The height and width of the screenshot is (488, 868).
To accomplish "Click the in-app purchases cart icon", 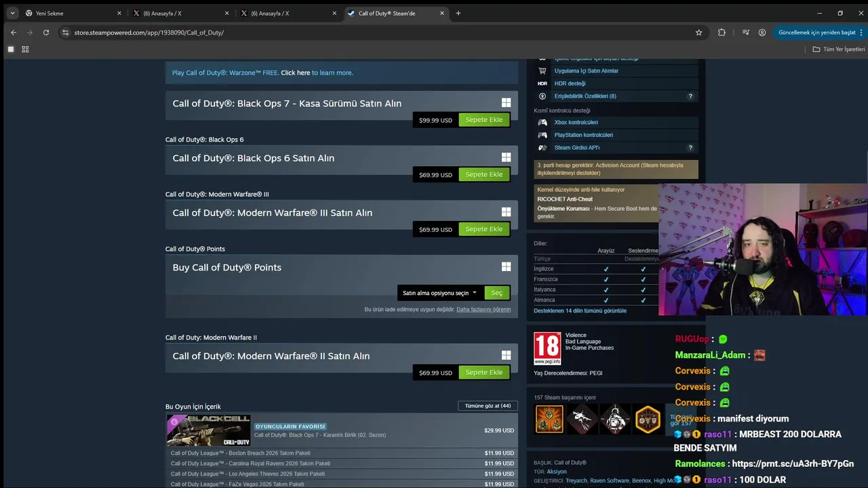I will tap(542, 70).
